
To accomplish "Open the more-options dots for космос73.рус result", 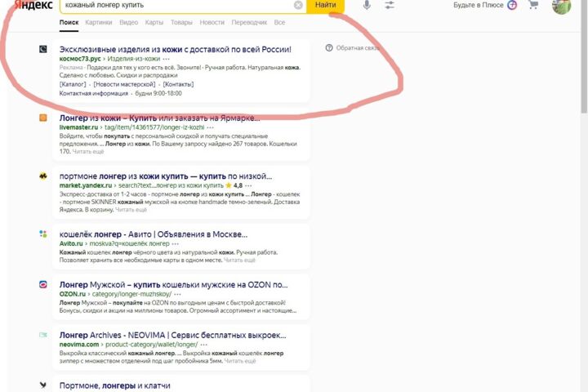I will [166, 59].
